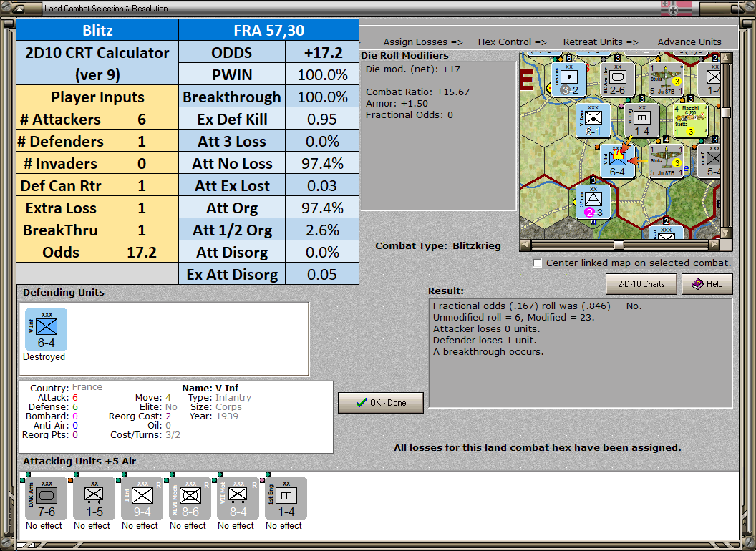The width and height of the screenshot is (756, 551).
Task: Click the 'Unmodified roll = 6, Modified = 23' line
Action: pos(513,317)
